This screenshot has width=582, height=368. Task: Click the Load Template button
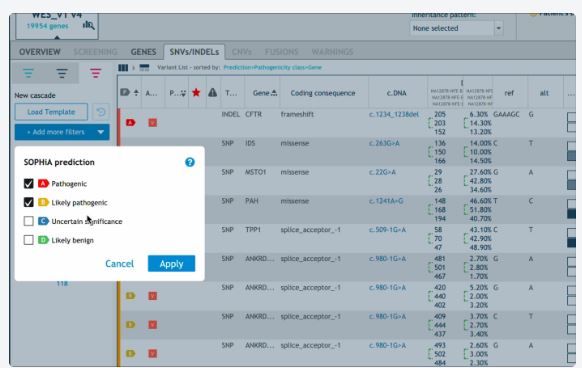[51, 112]
